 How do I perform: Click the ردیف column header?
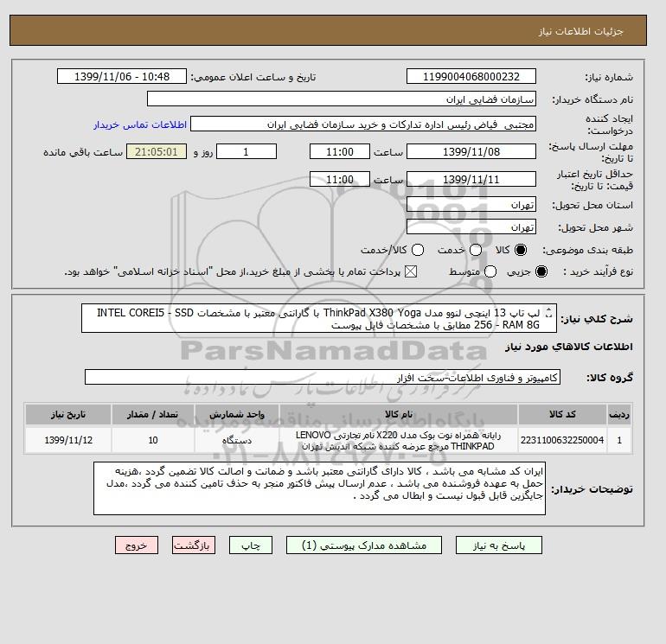[619, 414]
